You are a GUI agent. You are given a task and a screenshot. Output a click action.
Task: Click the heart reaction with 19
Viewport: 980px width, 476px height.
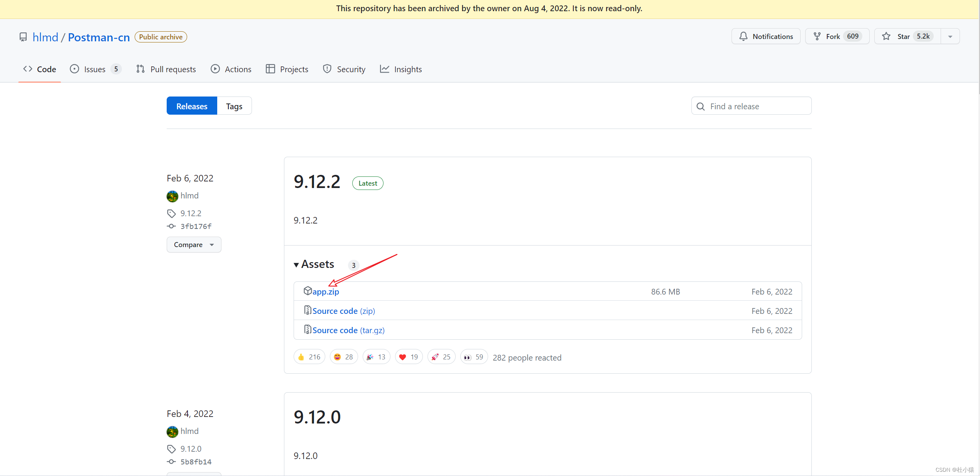pos(409,357)
